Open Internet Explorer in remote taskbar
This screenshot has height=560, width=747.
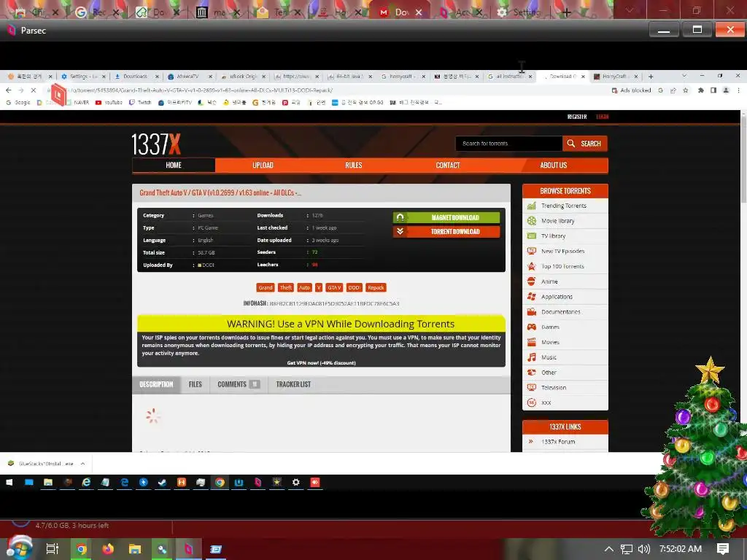tap(86, 483)
